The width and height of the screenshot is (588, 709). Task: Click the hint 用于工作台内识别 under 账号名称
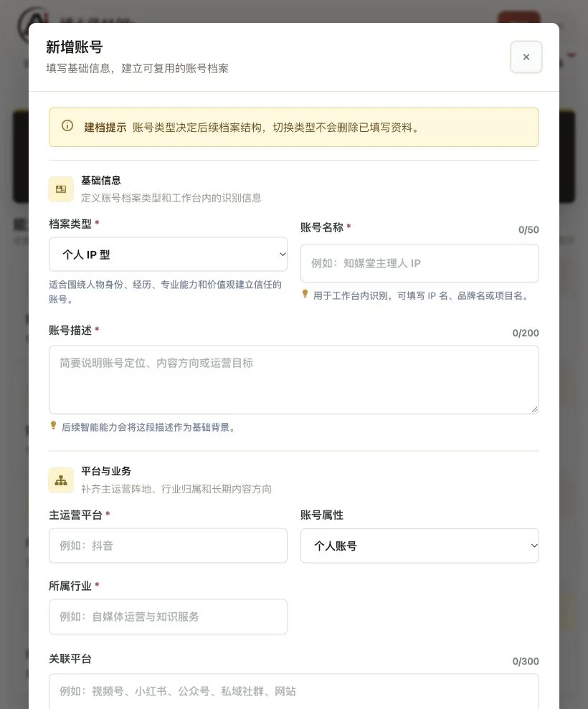pos(421,296)
